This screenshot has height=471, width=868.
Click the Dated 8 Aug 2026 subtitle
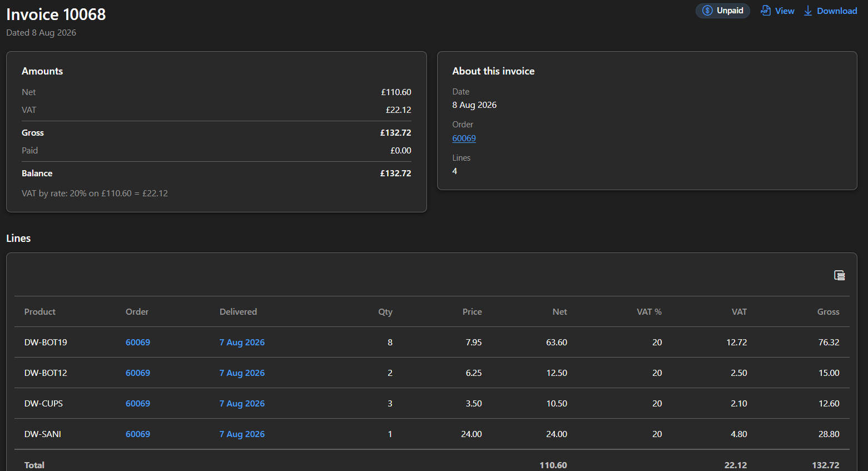(41, 32)
